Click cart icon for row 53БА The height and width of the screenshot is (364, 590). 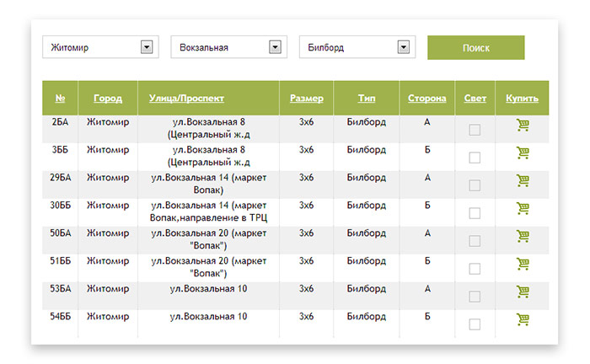click(x=523, y=292)
